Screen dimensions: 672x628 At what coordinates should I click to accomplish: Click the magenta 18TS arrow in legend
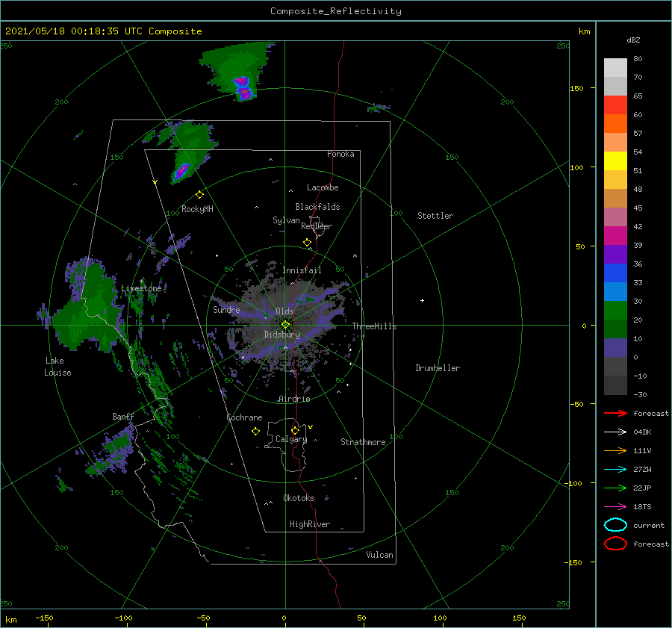point(615,507)
